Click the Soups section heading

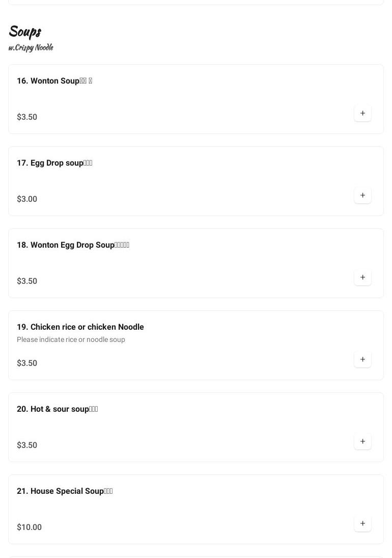click(x=25, y=32)
